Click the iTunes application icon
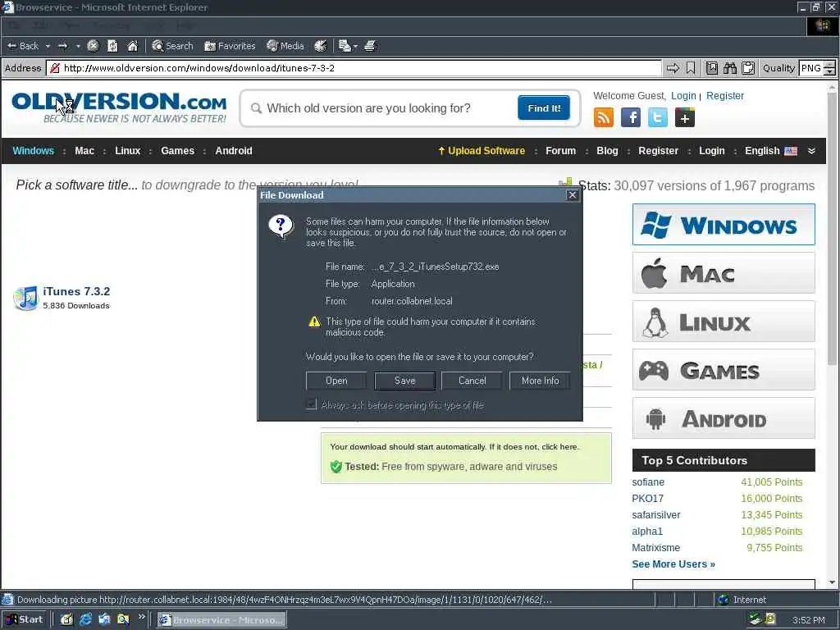The width and height of the screenshot is (840, 630). [x=25, y=298]
